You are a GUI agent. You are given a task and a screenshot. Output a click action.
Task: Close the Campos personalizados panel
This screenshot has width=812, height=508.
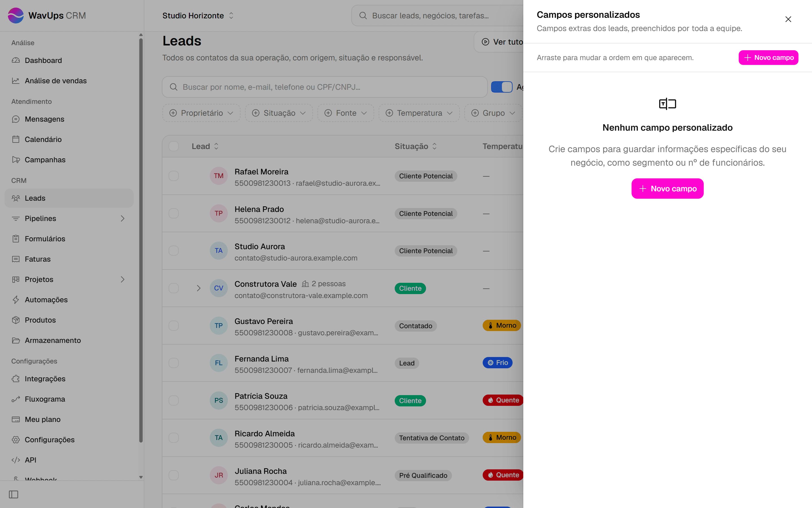click(x=788, y=19)
